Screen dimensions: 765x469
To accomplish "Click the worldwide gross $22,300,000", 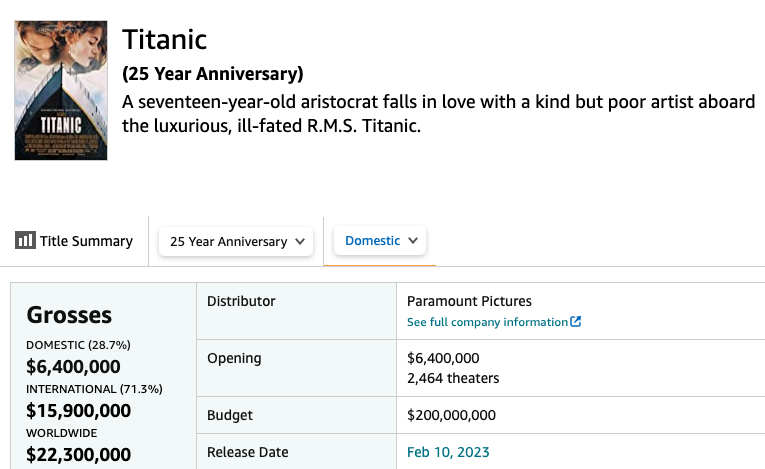I will click(79, 454).
